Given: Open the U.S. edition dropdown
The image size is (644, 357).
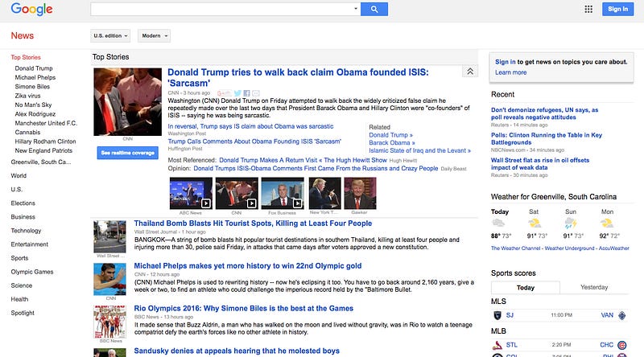Looking at the screenshot, I should pos(110,35).
